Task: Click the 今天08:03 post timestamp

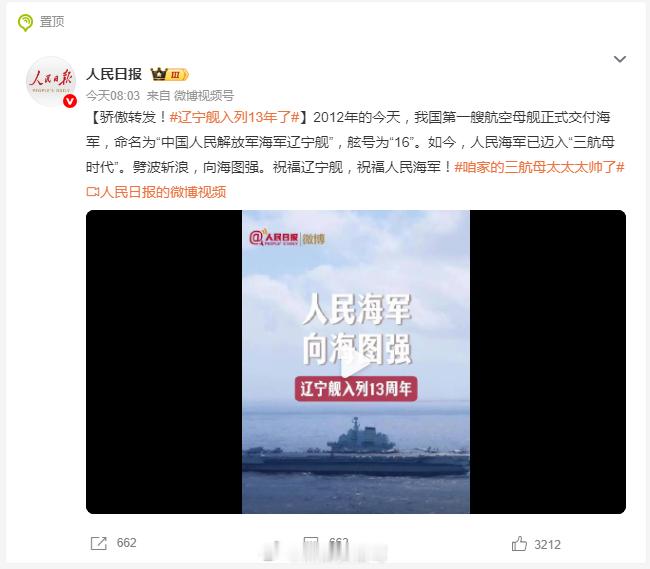Action: (x=113, y=96)
